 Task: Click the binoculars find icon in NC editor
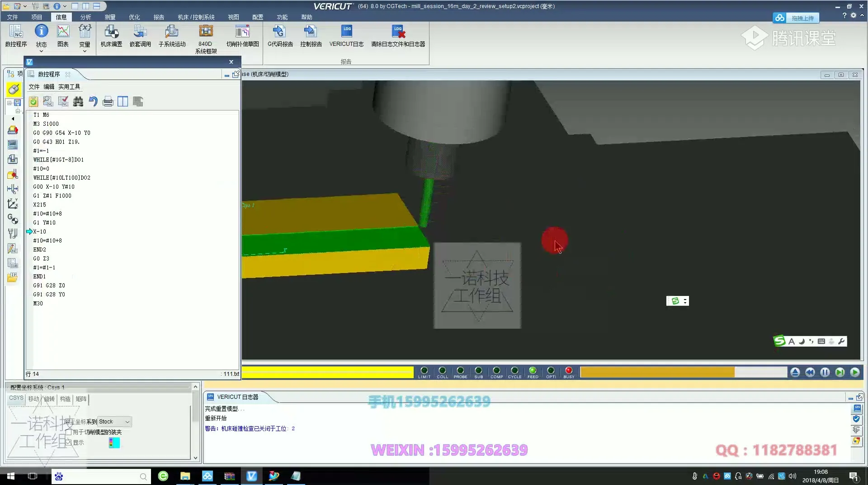click(x=78, y=101)
